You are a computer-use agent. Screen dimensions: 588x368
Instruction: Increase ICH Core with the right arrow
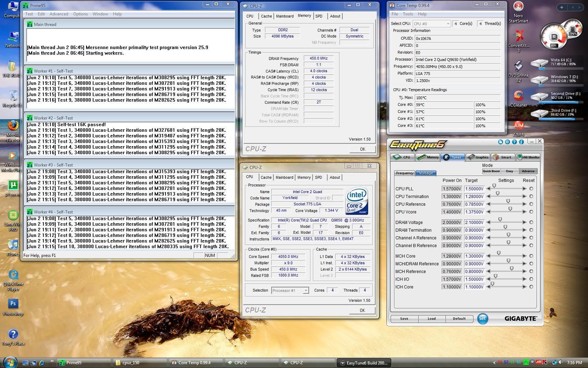[524, 287]
